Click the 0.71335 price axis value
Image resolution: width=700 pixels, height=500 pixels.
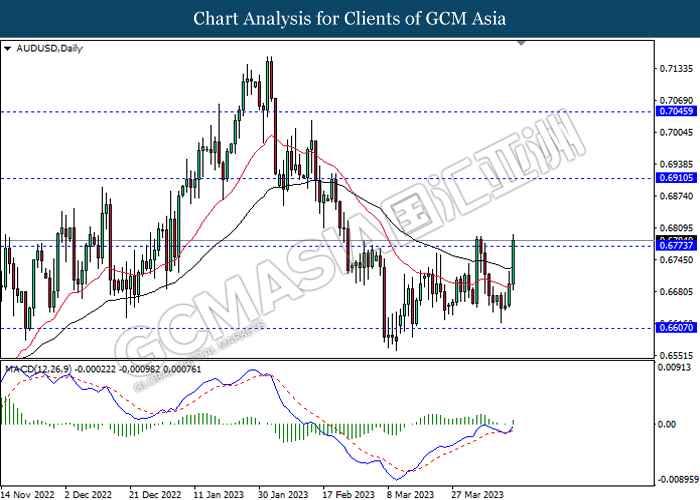point(676,69)
